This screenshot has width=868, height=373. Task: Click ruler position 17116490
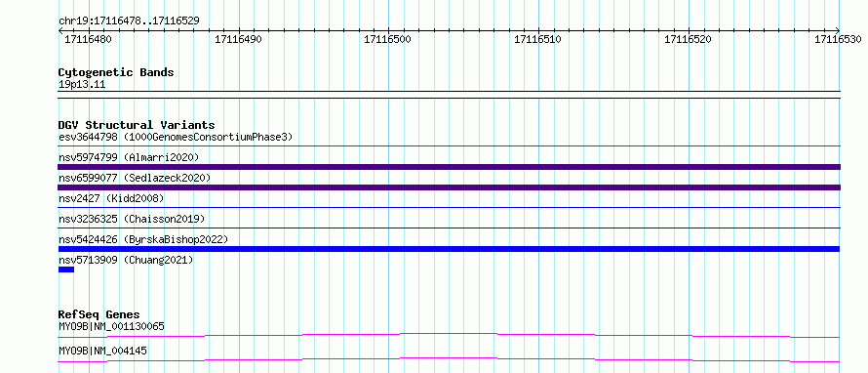tap(238, 39)
